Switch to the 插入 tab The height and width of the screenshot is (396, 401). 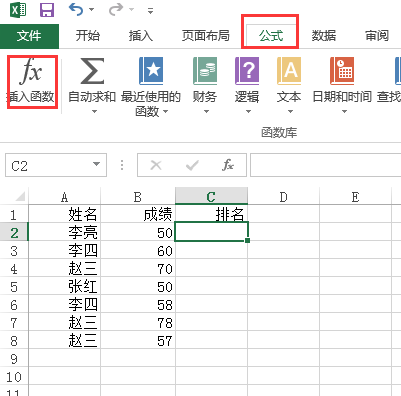pyautogui.click(x=140, y=35)
